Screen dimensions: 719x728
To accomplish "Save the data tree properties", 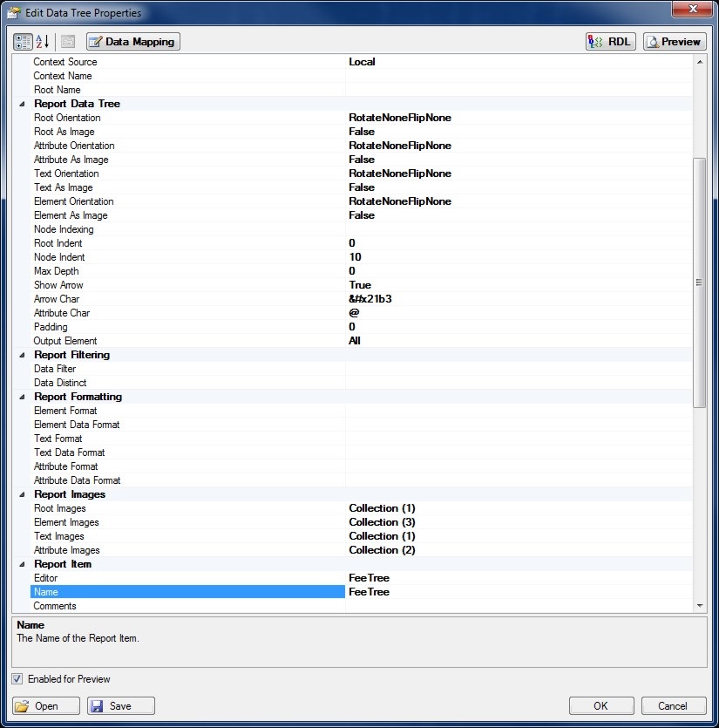I will click(x=121, y=706).
